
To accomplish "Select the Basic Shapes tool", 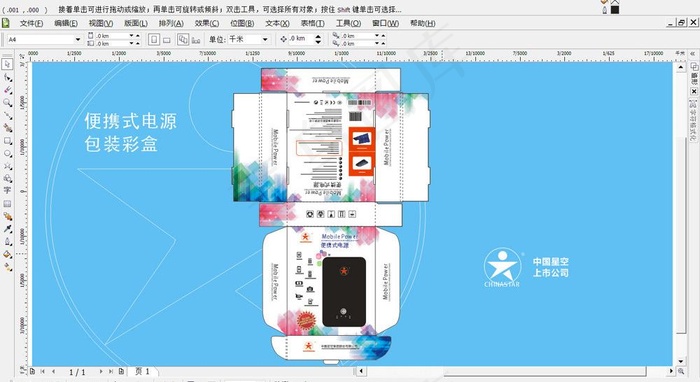I will tap(7, 178).
